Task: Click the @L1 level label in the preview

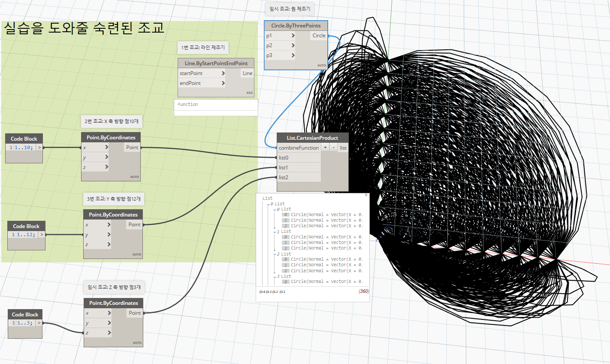Action: [x=282, y=292]
